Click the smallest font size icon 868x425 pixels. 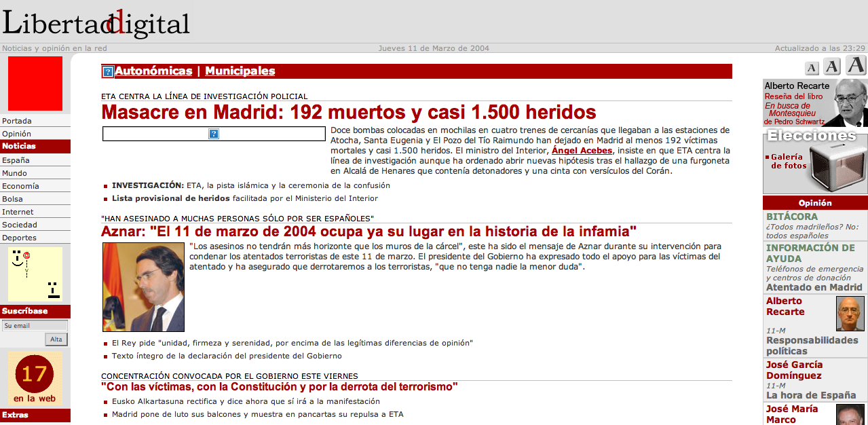[812, 67]
